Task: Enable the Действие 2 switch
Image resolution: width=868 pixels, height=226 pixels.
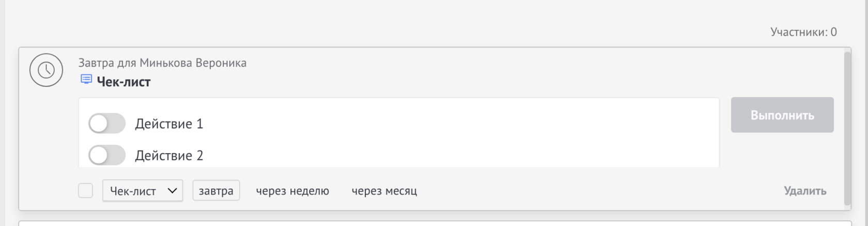Action: point(106,155)
